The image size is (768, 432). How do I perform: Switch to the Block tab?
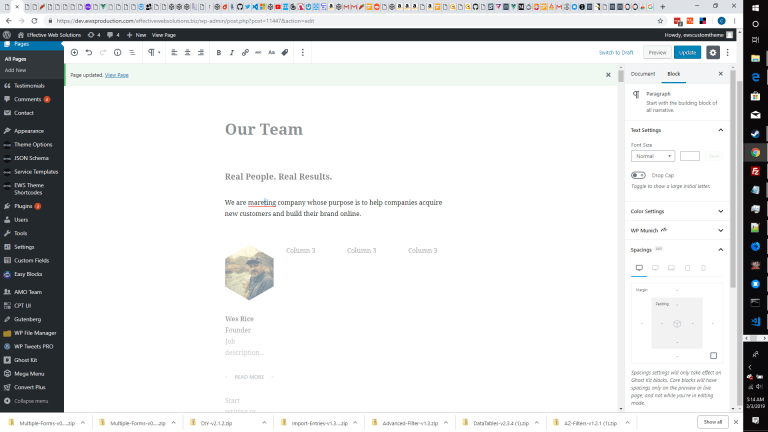673,74
